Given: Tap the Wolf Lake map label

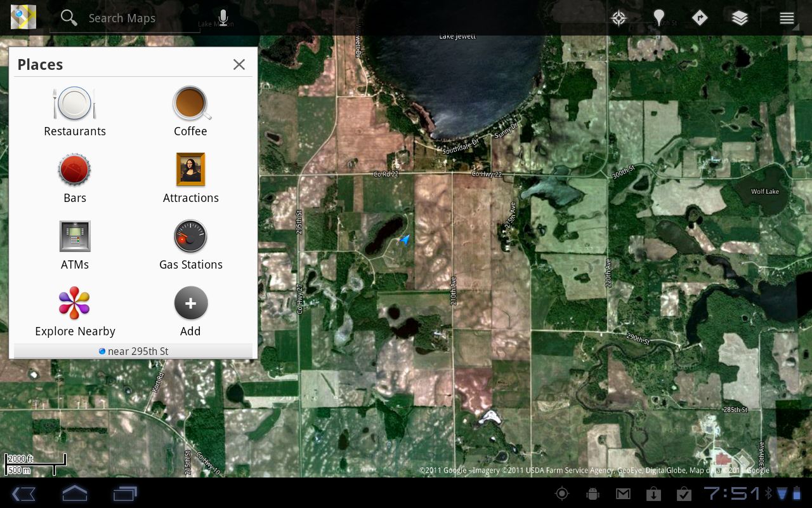Looking at the screenshot, I should coord(764,192).
